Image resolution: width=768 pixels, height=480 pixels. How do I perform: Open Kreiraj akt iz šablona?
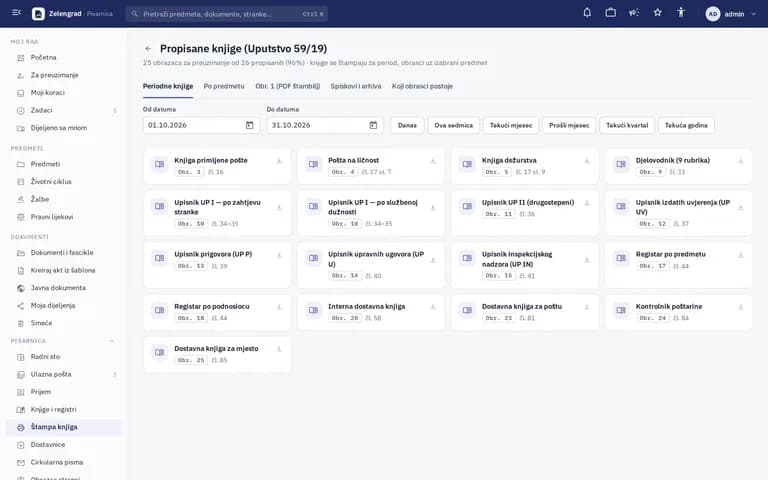[x=64, y=270]
